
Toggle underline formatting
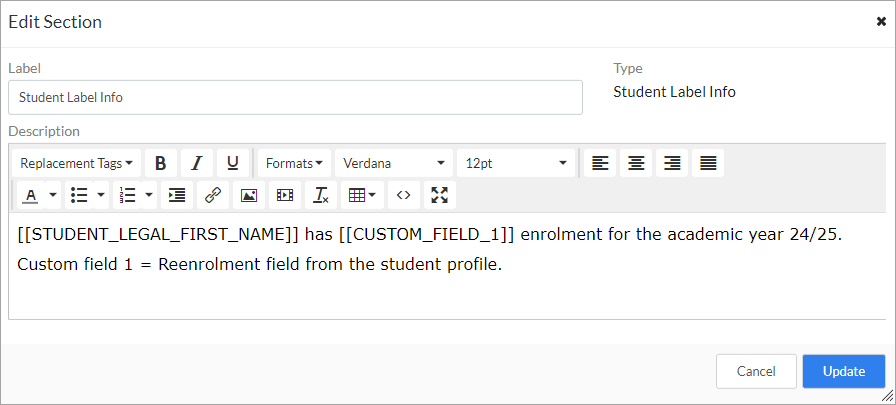click(x=232, y=163)
